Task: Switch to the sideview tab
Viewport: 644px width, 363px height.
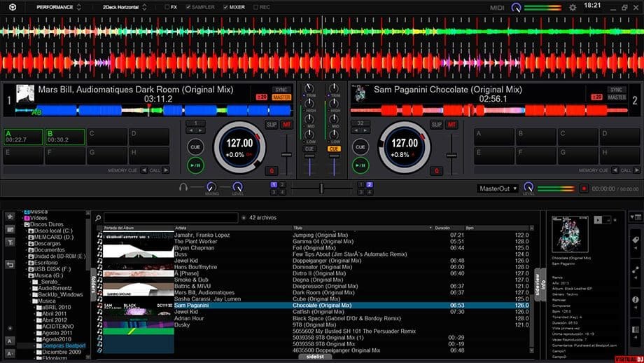Action: pyautogui.click(x=537, y=285)
